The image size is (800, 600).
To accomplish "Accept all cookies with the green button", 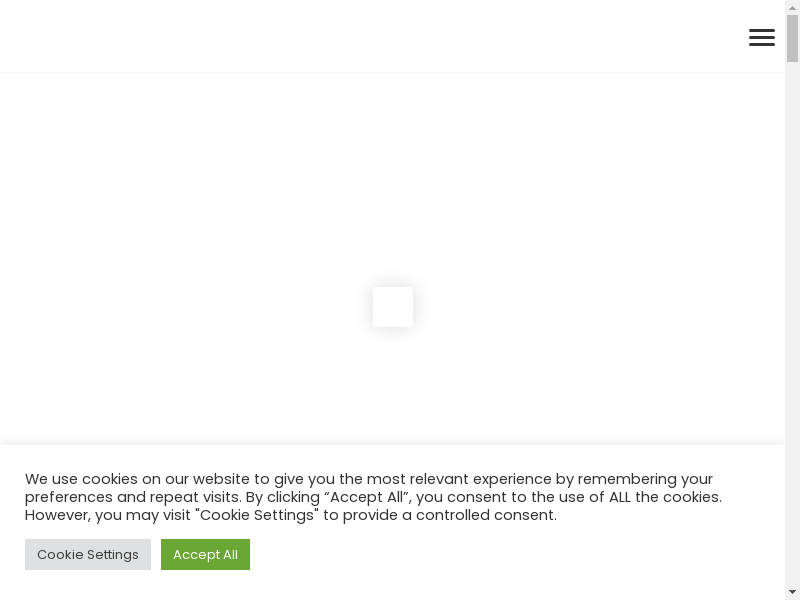I will [205, 554].
